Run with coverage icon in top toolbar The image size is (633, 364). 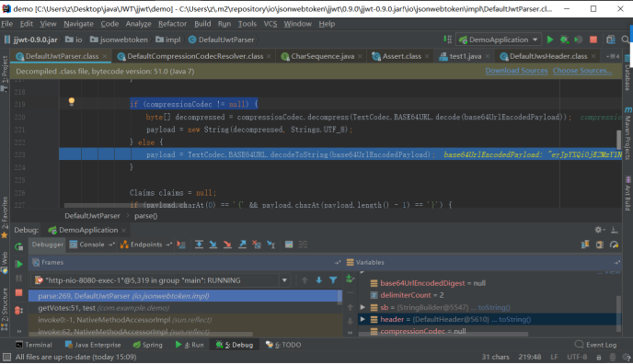579,40
